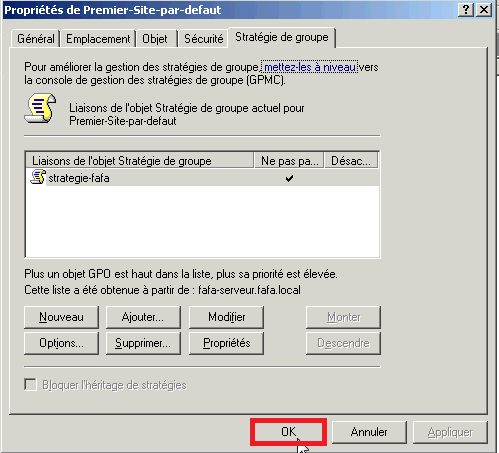Select the strategie-fafa list entry
Image resolution: width=499 pixels, height=453 pixels.
[x=202, y=178]
